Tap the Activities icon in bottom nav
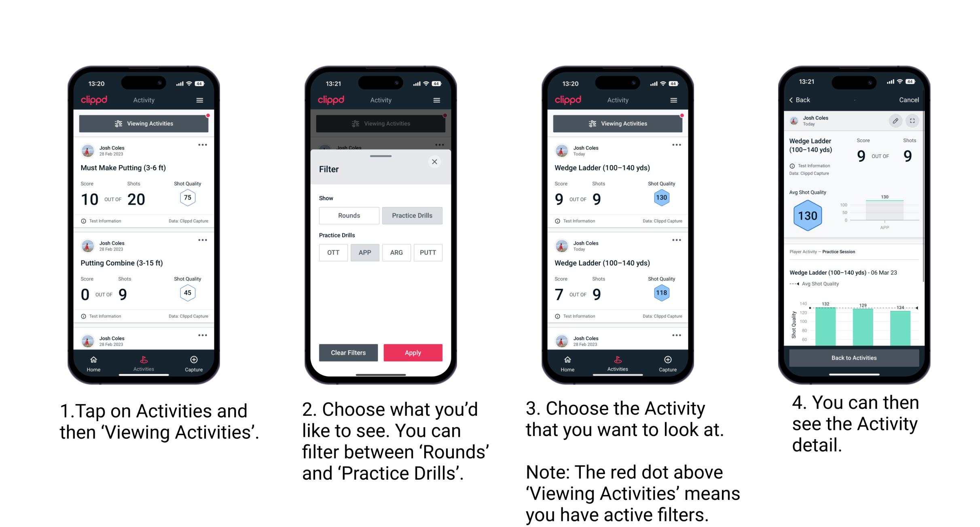980x527 pixels. (144, 362)
